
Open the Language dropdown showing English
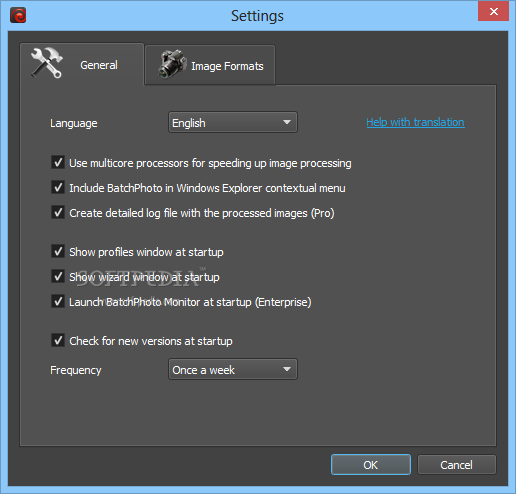pyautogui.click(x=233, y=122)
